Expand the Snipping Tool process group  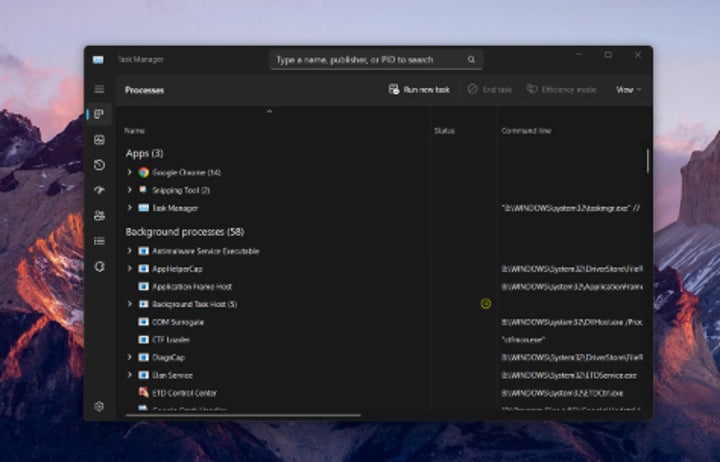point(129,190)
